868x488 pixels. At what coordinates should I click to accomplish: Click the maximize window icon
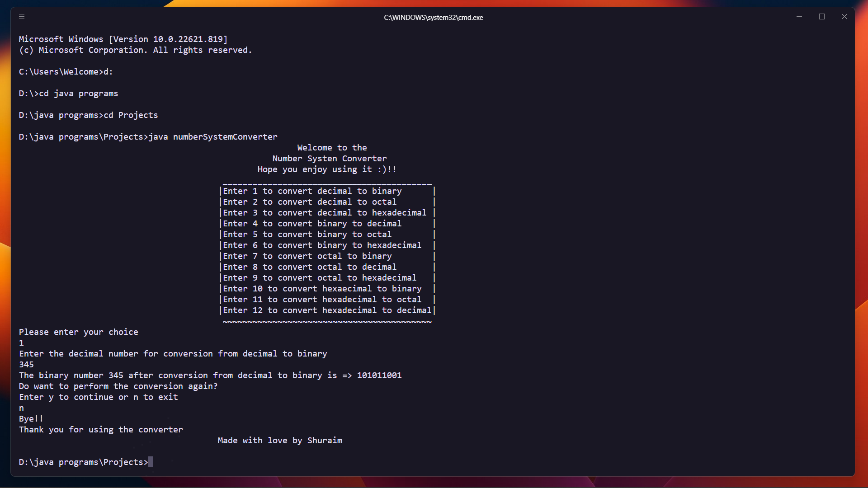[822, 17]
